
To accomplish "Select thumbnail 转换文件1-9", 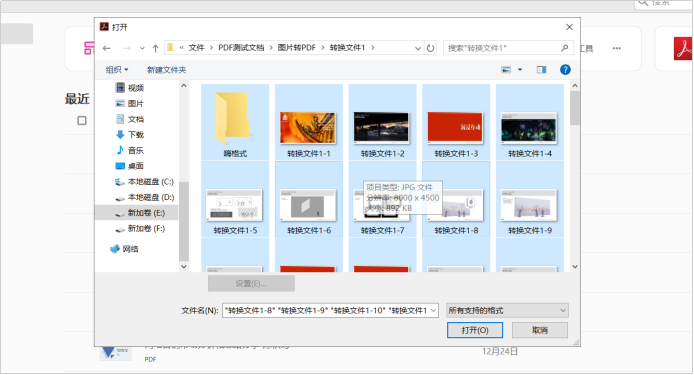I will 529,205.
